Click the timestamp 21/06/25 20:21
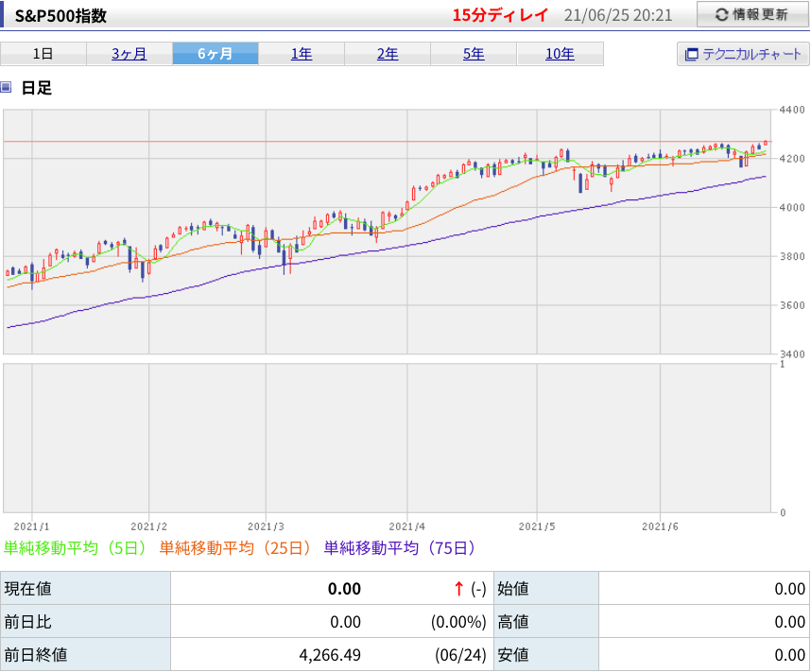Image resolution: width=811 pixels, height=672 pixels. 618,15
